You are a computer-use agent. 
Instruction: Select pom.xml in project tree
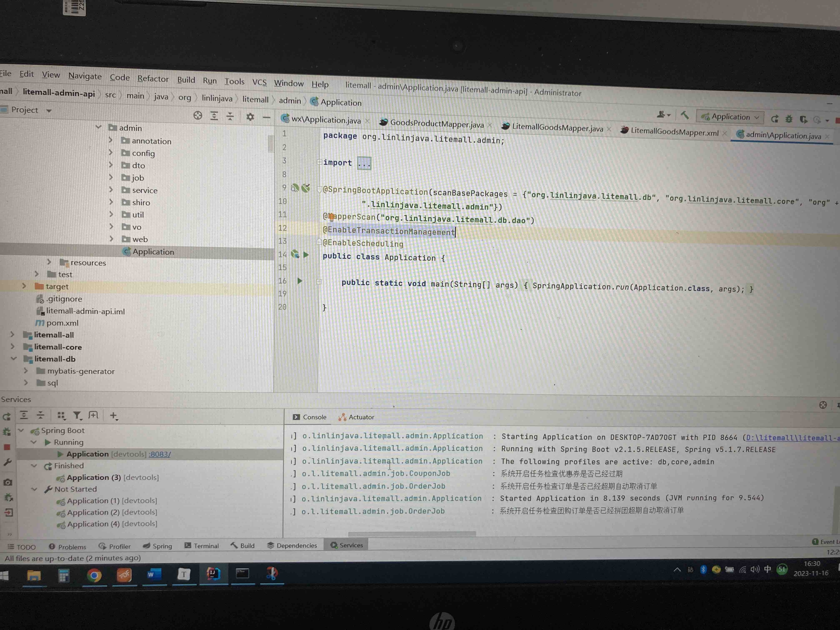[x=62, y=323]
